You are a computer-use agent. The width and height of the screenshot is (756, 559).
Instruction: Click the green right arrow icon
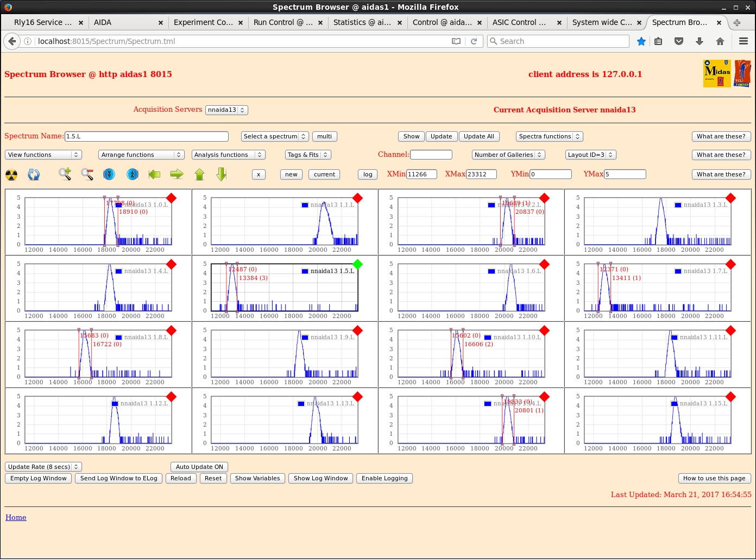coord(177,174)
